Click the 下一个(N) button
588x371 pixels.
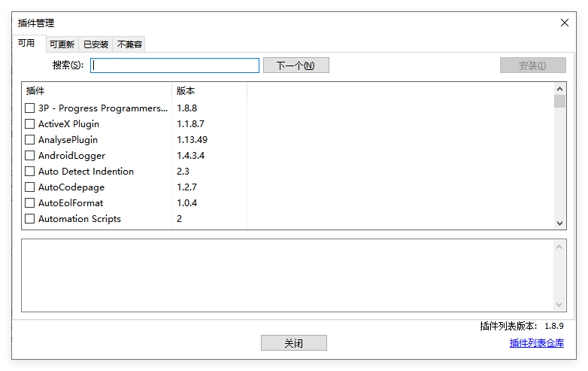pos(296,65)
